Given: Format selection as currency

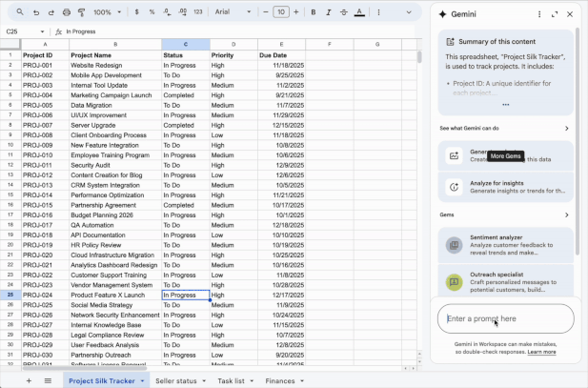Looking at the screenshot, I should (x=138, y=12).
